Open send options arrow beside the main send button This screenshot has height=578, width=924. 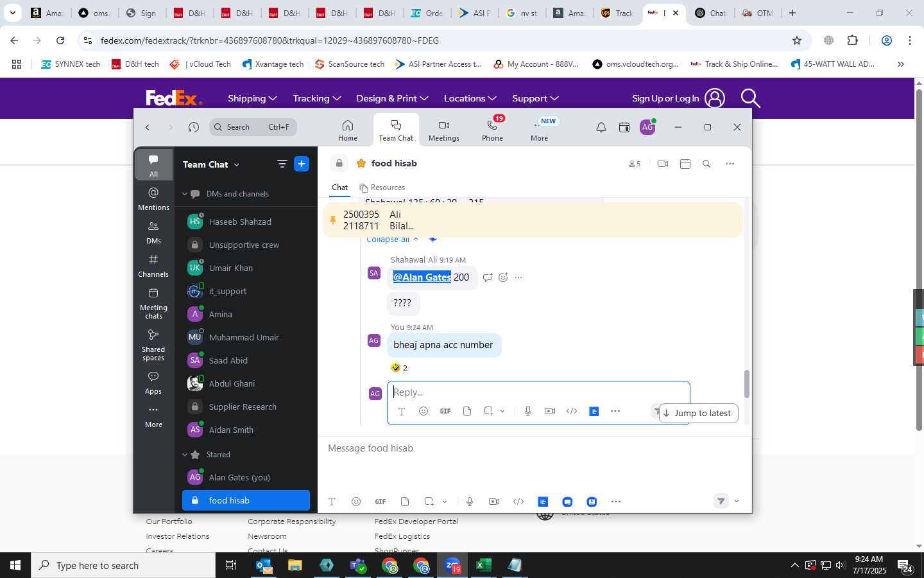click(x=737, y=502)
